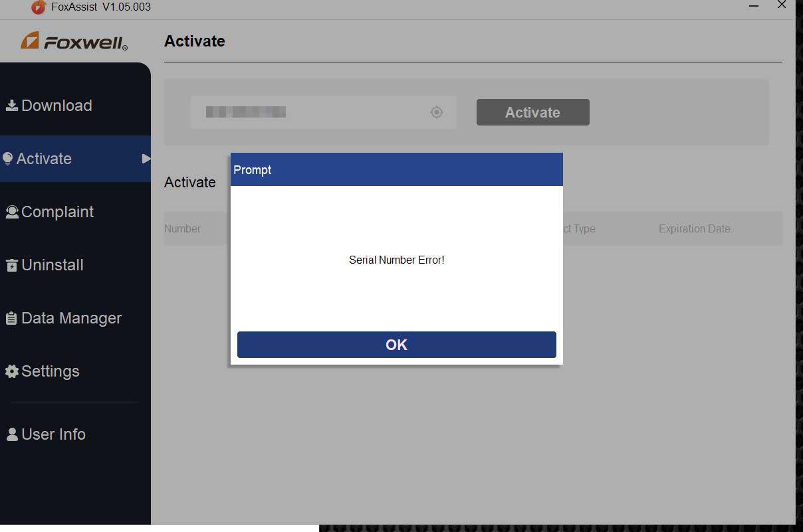Screen dimensions: 803x532
Task: Switch to Data Manager
Action: pyautogui.click(x=75, y=318)
